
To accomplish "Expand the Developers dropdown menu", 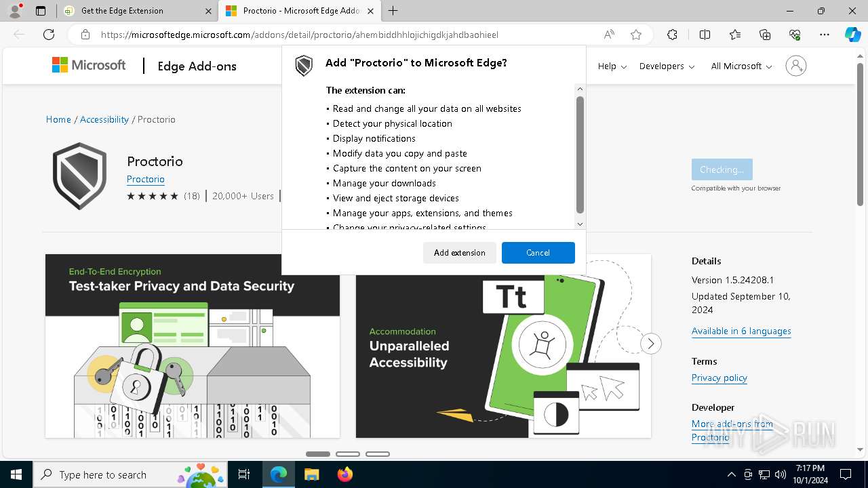I will [667, 66].
